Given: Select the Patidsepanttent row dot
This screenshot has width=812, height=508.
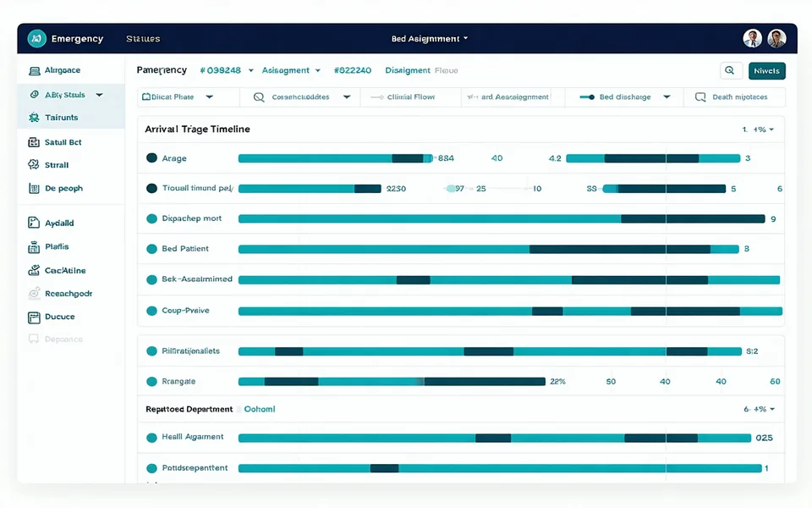Looking at the screenshot, I should click(151, 468).
